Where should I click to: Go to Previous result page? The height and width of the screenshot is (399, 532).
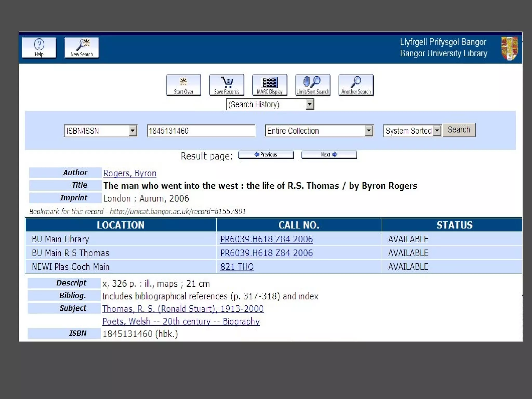click(x=266, y=155)
